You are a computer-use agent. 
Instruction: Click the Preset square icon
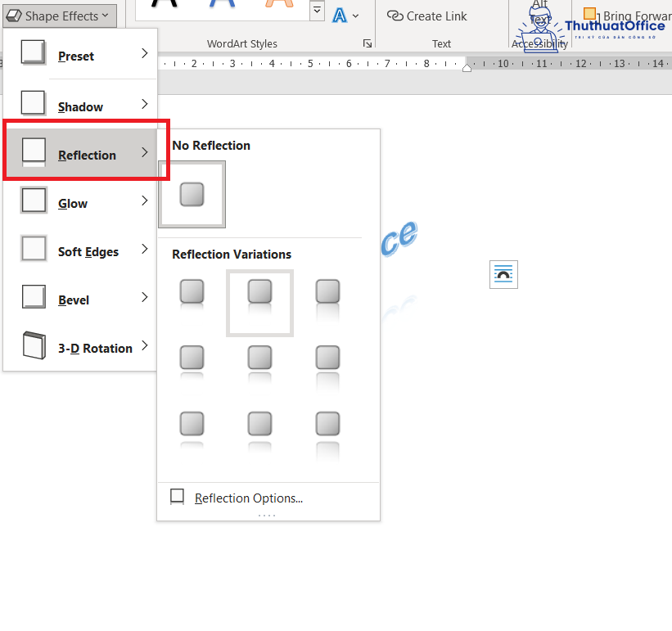[34, 52]
